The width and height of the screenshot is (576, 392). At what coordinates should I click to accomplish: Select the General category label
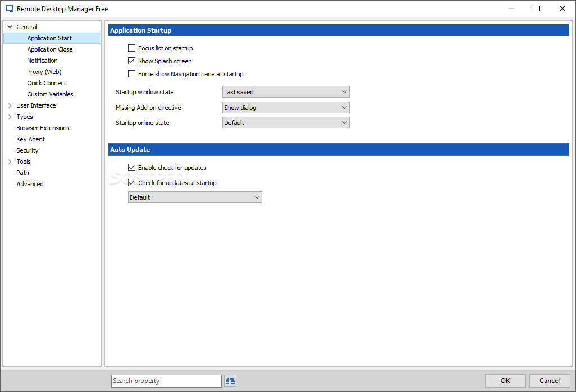[x=27, y=27]
